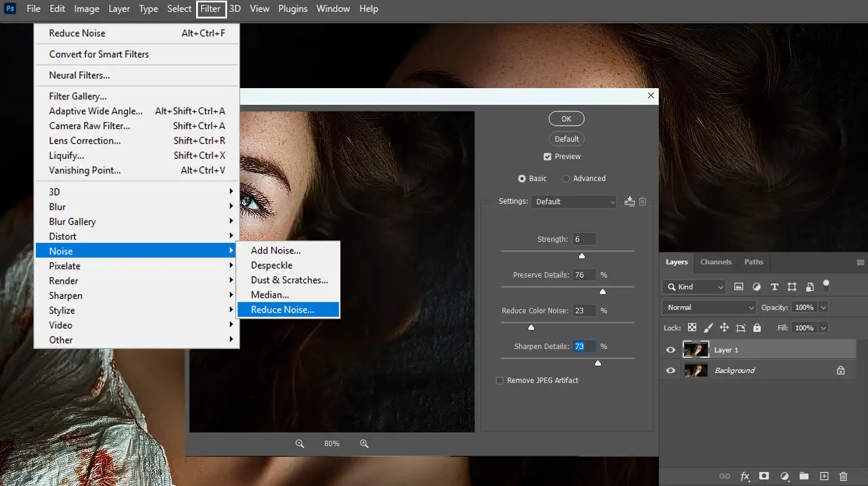Open Camera Raw Filter... menu entry
Screen dimensions: 868x486
click(137, 126)
